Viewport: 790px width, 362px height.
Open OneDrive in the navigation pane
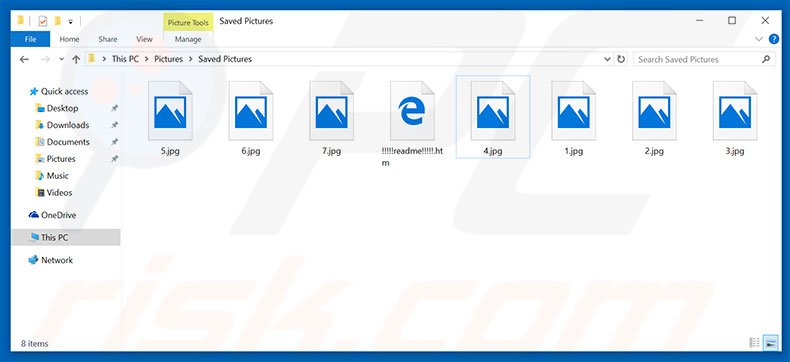pos(58,215)
